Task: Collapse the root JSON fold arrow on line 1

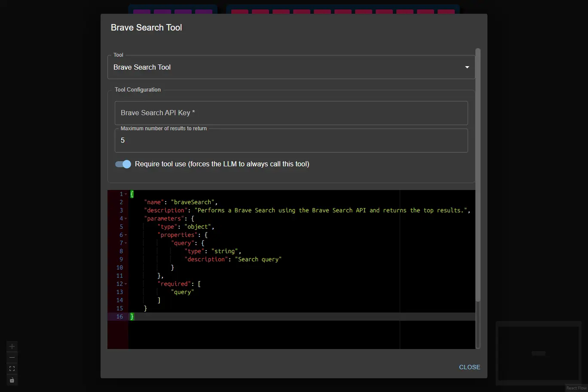Action: tap(125, 194)
